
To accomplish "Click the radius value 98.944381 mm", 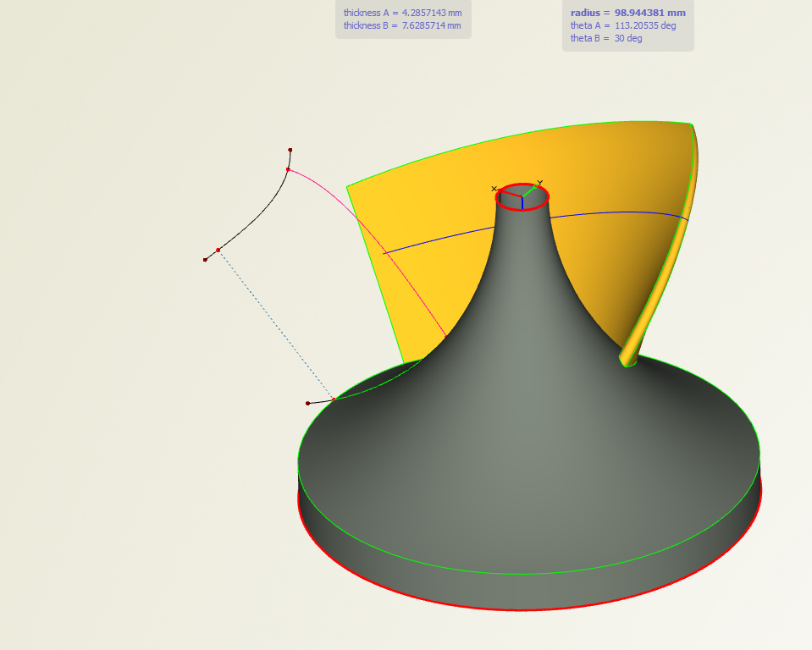I will [x=650, y=13].
